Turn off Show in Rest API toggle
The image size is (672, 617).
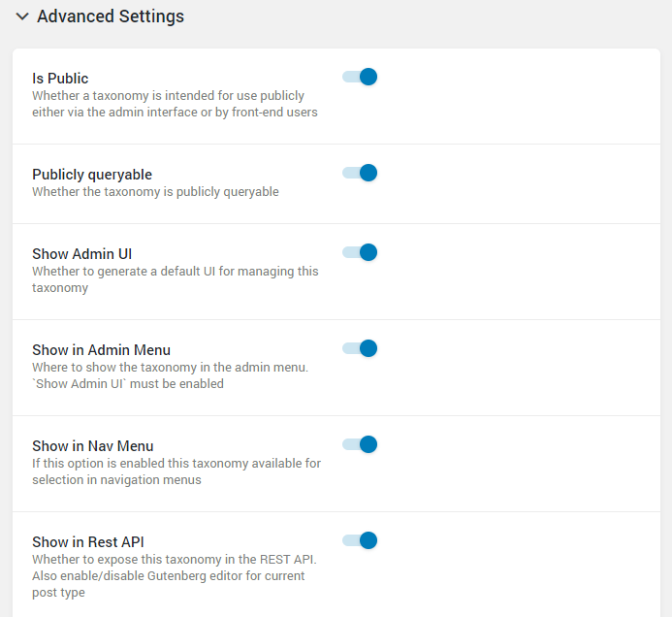tap(360, 540)
